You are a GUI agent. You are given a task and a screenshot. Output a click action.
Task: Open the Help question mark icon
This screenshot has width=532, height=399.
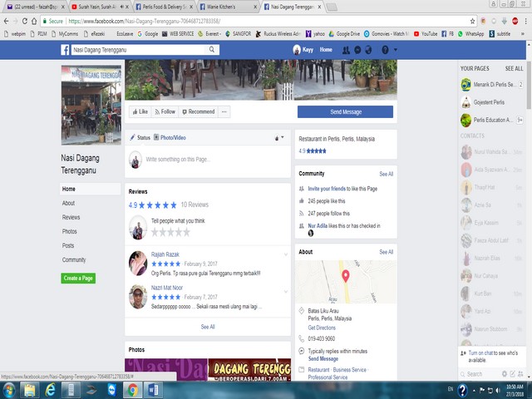click(383, 50)
